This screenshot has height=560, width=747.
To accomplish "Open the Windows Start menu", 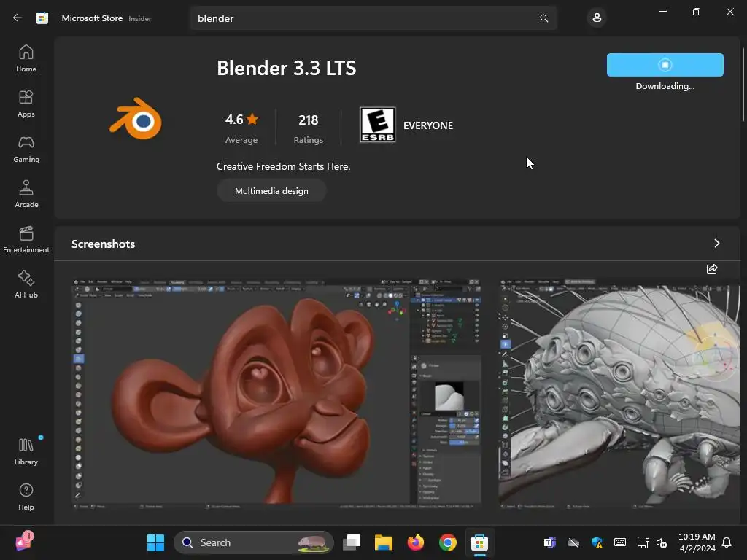I will pyautogui.click(x=156, y=542).
